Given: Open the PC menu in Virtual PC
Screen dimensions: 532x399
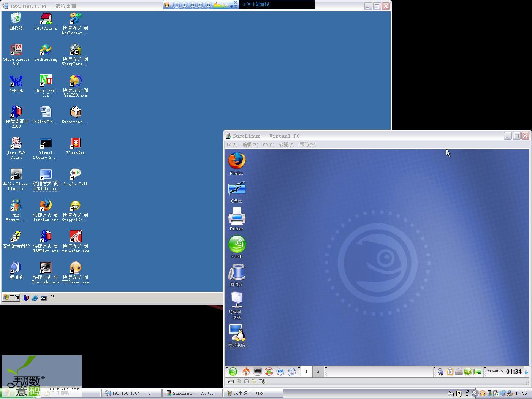Looking at the screenshot, I should click(232, 145).
